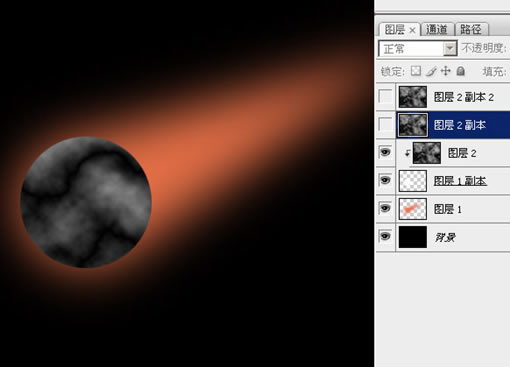Click the 图层 2 副本 2 layer thumbnail

[x=413, y=97]
